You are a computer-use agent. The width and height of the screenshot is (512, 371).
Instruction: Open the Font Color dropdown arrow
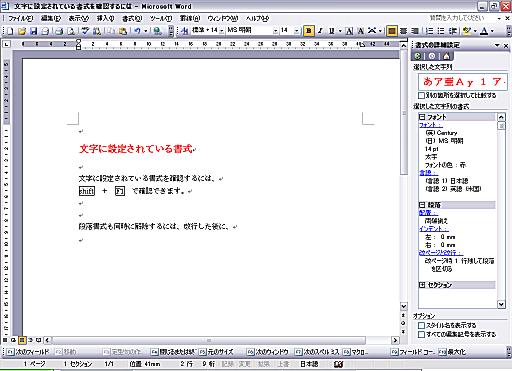coord(492,31)
